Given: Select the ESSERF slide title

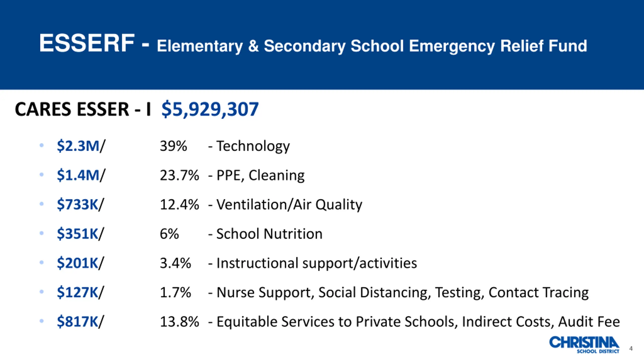Looking at the screenshot, I should tap(313, 44).
